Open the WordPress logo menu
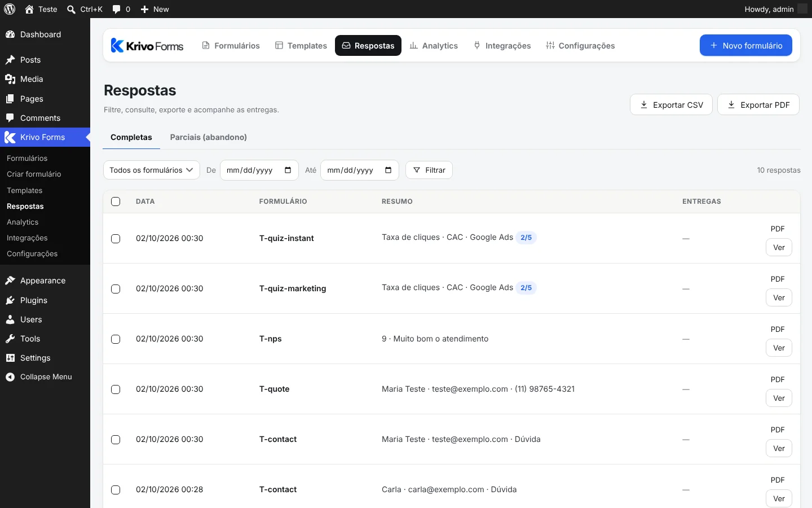 tap(10, 9)
